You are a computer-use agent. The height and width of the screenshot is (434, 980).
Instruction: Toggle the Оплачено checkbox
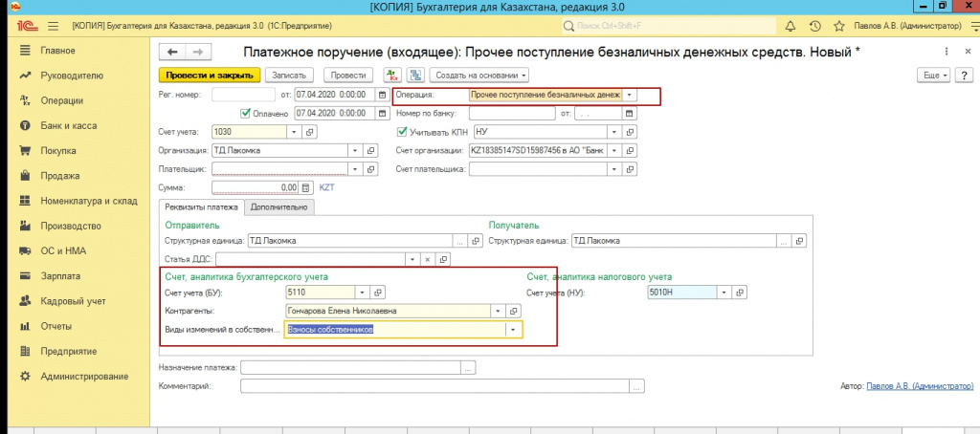tap(245, 113)
